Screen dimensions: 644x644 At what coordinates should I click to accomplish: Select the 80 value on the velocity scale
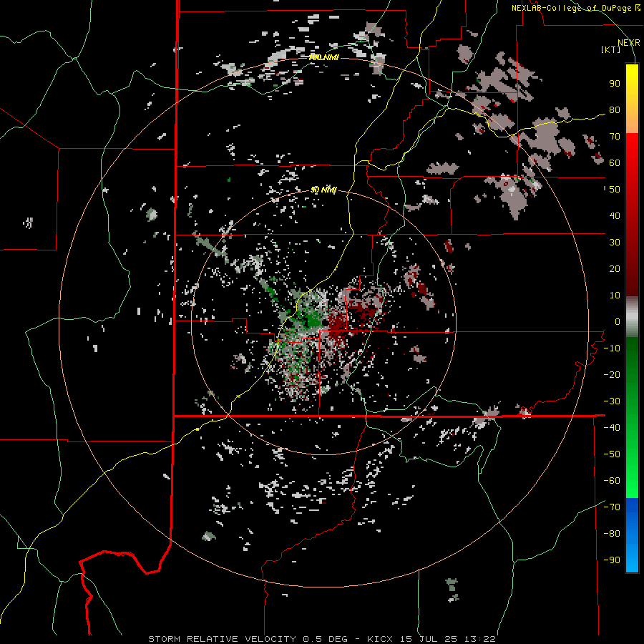pos(615,109)
